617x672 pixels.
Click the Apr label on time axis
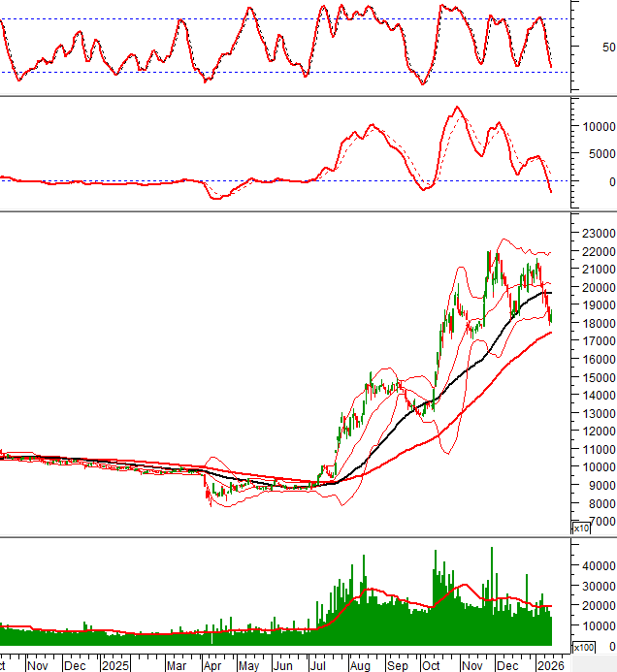pos(212,665)
